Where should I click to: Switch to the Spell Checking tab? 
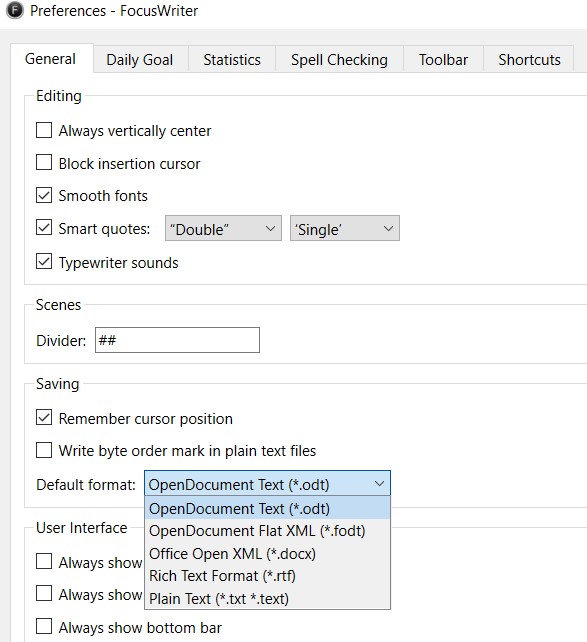click(x=339, y=60)
